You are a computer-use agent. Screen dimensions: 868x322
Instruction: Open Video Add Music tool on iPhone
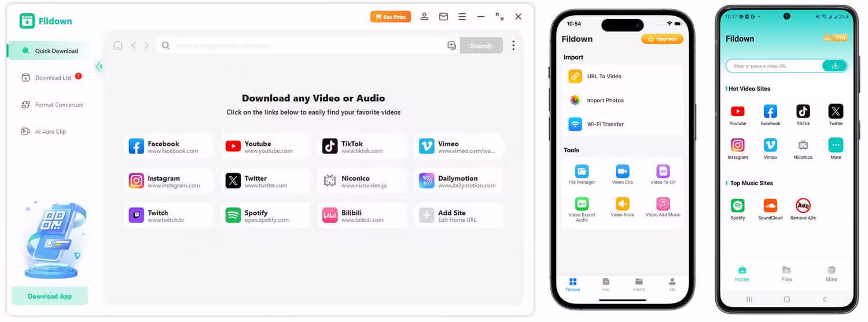(x=663, y=207)
